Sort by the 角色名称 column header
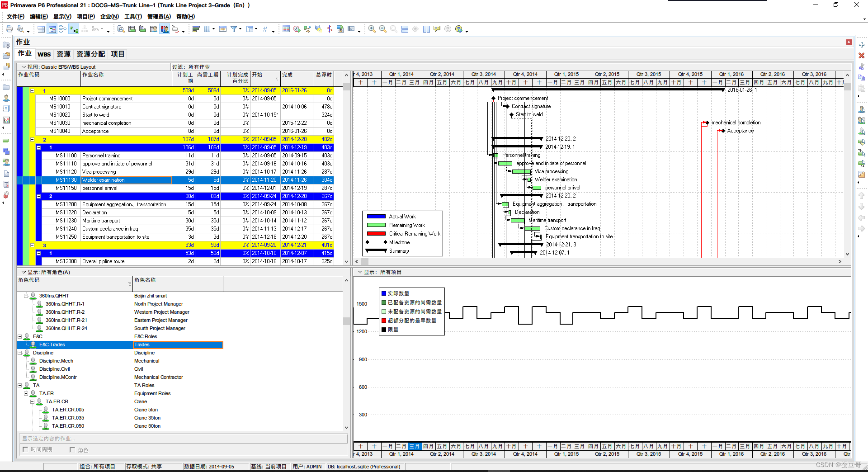The height and width of the screenshot is (472, 868). pyautogui.click(x=178, y=284)
